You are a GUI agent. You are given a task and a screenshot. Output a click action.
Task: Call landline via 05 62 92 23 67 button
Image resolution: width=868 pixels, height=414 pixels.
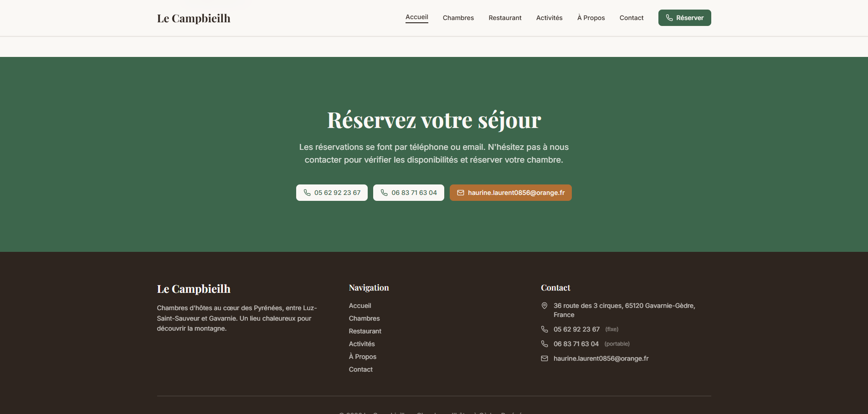pos(332,193)
